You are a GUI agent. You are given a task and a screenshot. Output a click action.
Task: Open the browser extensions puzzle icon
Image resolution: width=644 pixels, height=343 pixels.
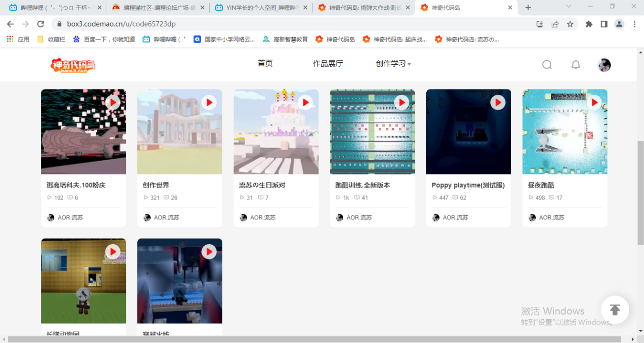[589, 24]
